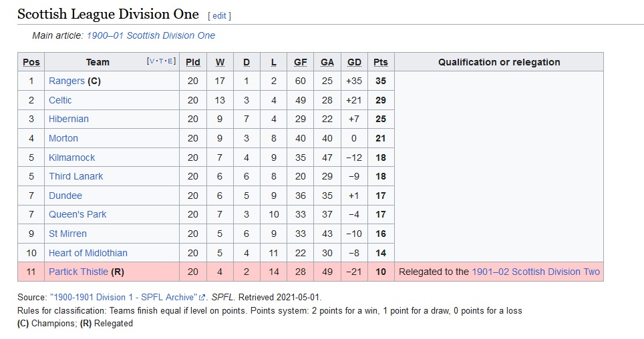Open the Partick Thistle link
The height and width of the screenshot is (339, 644).
78,272
